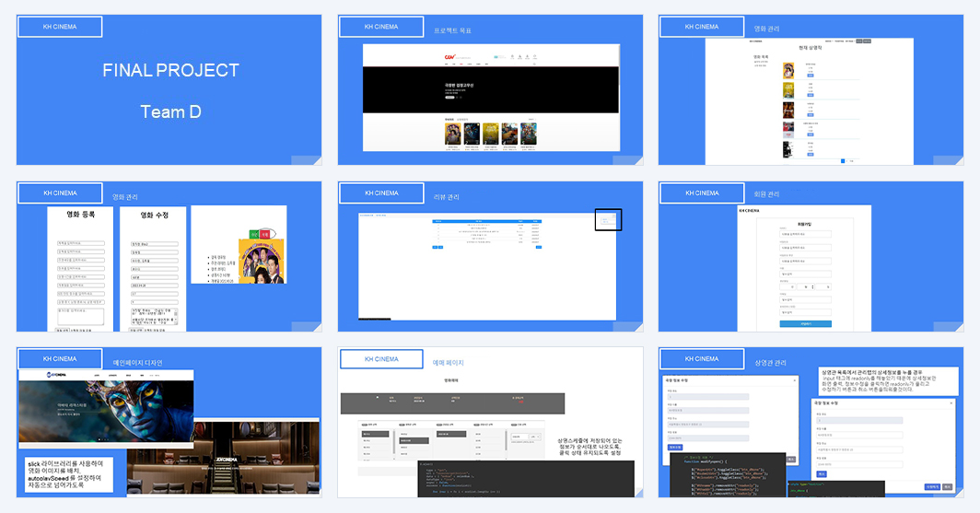Click the slick 라이브러리 description text box
Image resolution: width=980 pixels, height=513 pixels.
click(x=69, y=474)
